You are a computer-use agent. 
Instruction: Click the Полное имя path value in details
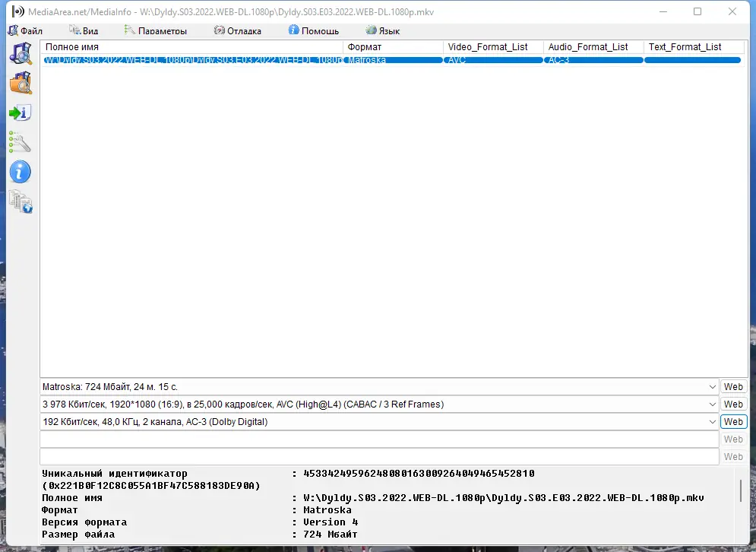click(x=503, y=498)
